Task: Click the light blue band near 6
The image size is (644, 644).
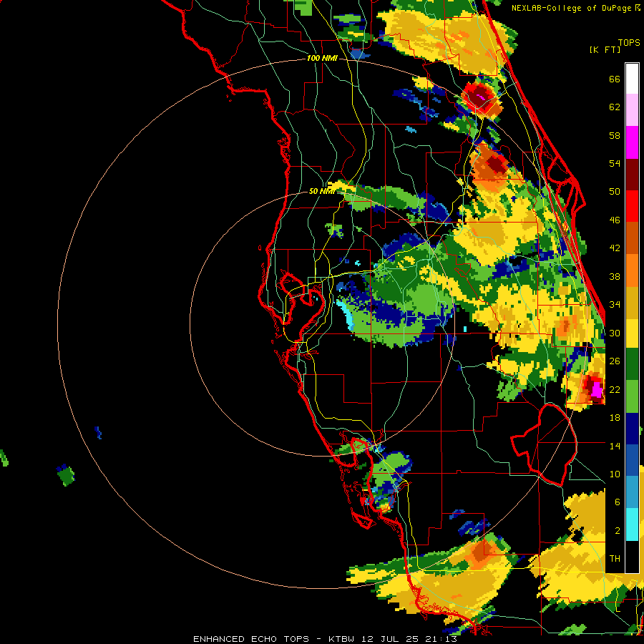Action: [632, 492]
